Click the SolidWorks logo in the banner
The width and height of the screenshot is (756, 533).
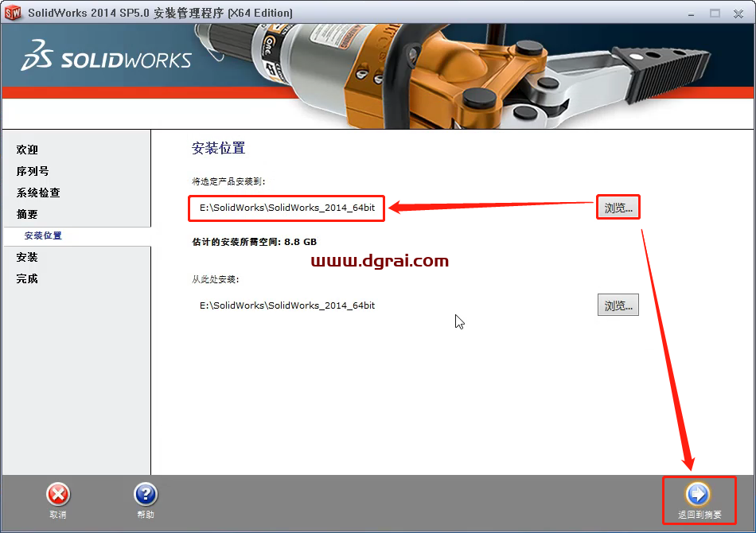point(106,56)
